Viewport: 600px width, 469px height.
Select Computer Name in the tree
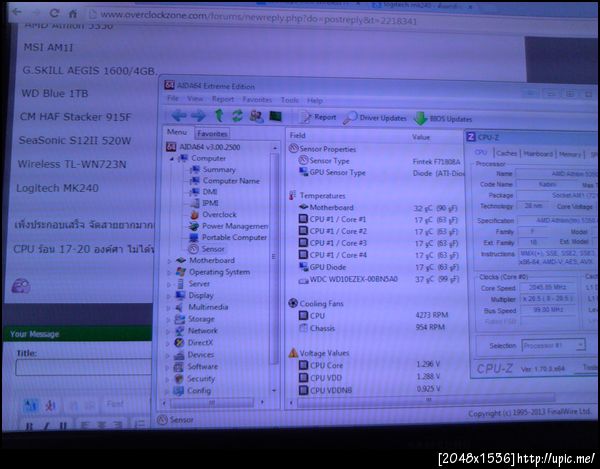[225, 181]
